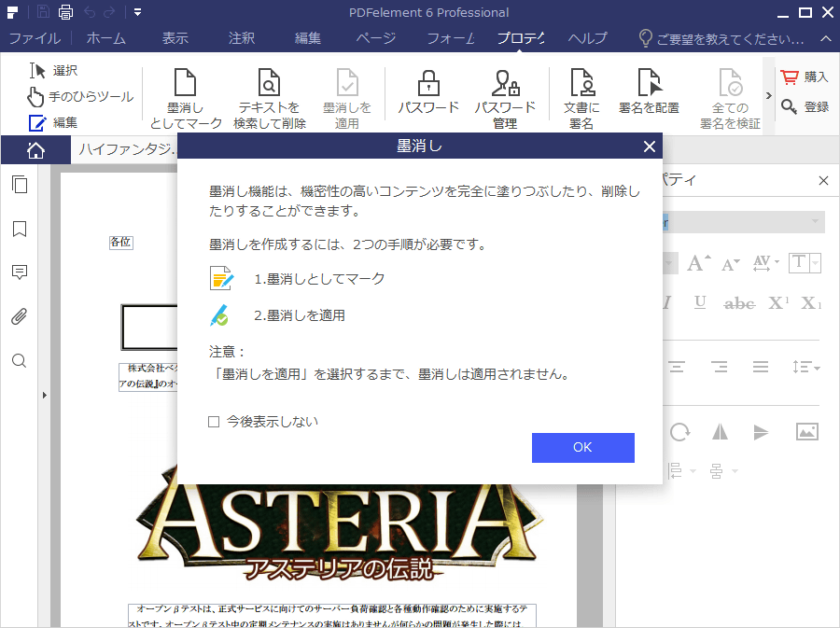Switch to the ページ tab
Viewport: 840px width, 628px height.
pos(375,38)
